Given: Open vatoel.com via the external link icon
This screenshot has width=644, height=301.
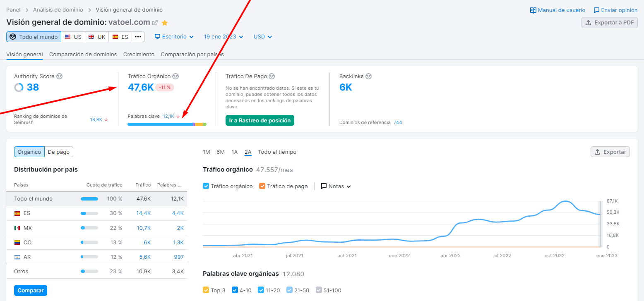Looking at the screenshot, I should click(155, 23).
